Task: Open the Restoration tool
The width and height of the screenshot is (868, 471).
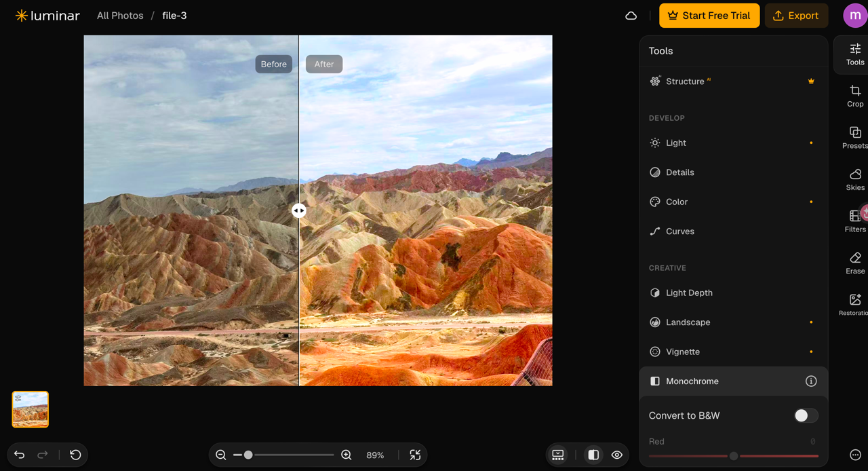Action: coord(854,305)
